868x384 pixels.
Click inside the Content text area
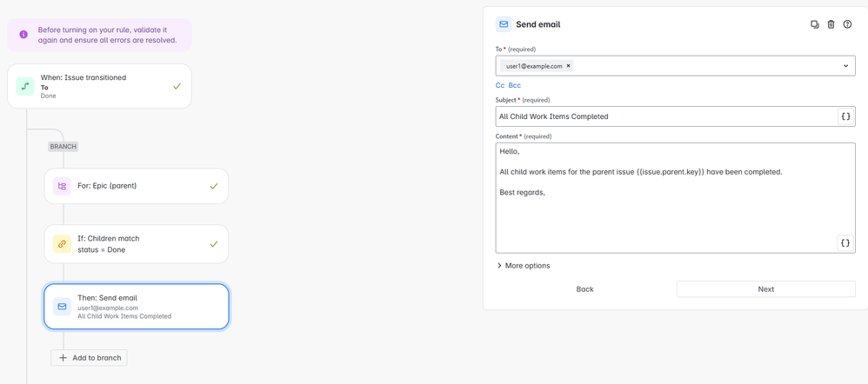tap(676, 198)
